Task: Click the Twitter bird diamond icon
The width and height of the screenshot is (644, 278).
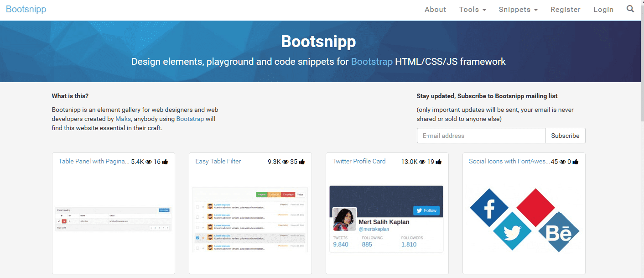Action: 512,231
